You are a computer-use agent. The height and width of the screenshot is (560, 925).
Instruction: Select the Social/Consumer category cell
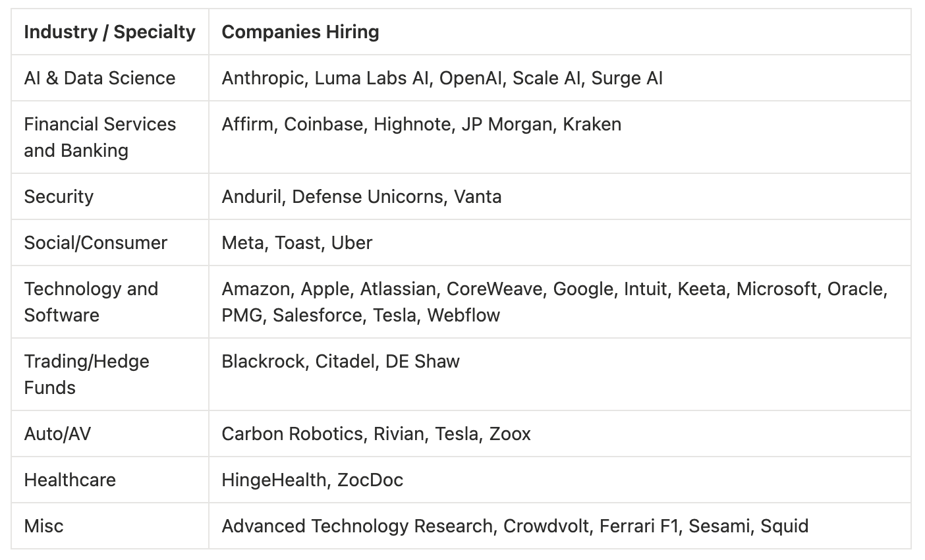(96, 243)
